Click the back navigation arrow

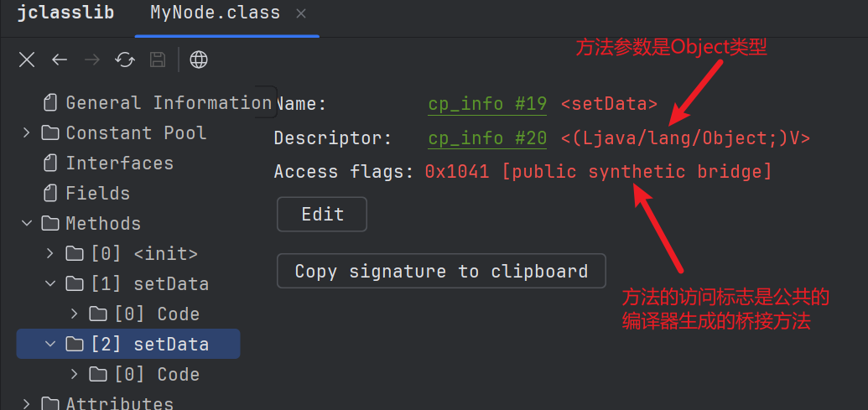[x=59, y=60]
